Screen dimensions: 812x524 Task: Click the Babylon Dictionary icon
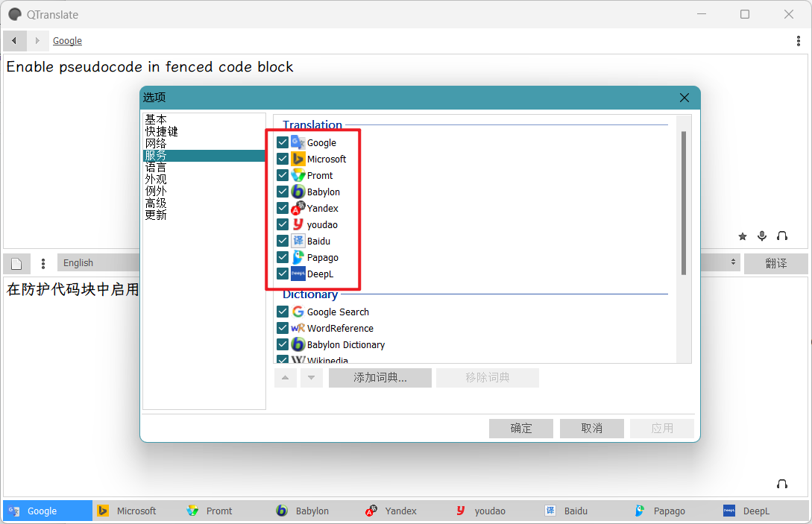[298, 344]
